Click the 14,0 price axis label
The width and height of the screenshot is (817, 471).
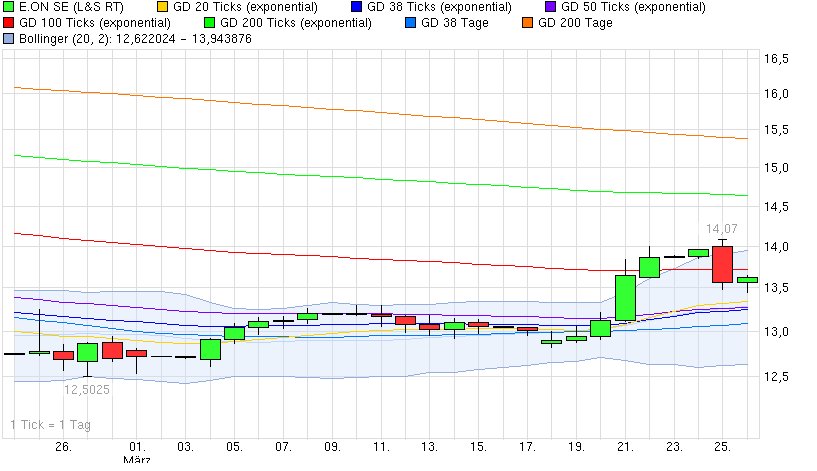pos(776,247)
